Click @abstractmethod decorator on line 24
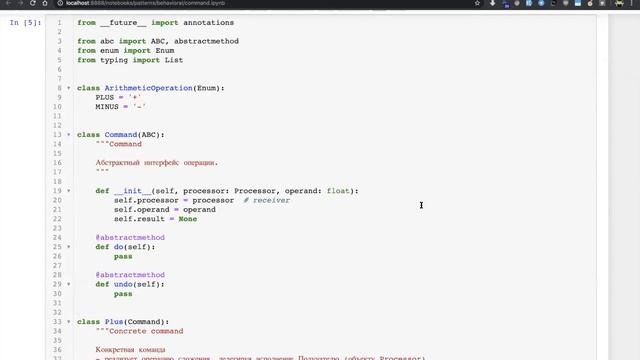This screenshot has width=640, height=360. pos(130,238)
